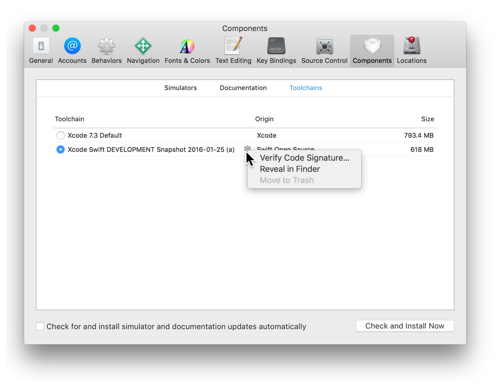Choose Verify Code Signature… from context menu
Viewport: 500px width, 387px height.
[x=304, y=158]
